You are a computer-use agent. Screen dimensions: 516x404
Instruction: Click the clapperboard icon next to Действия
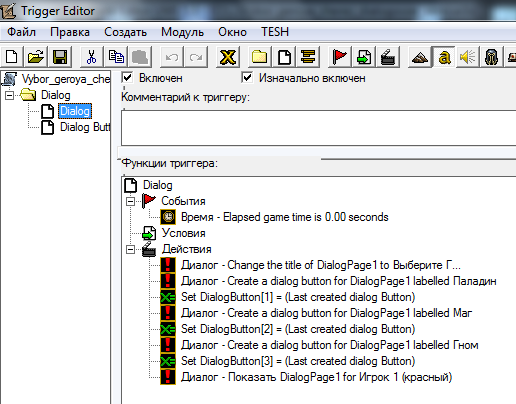[149, 249]
